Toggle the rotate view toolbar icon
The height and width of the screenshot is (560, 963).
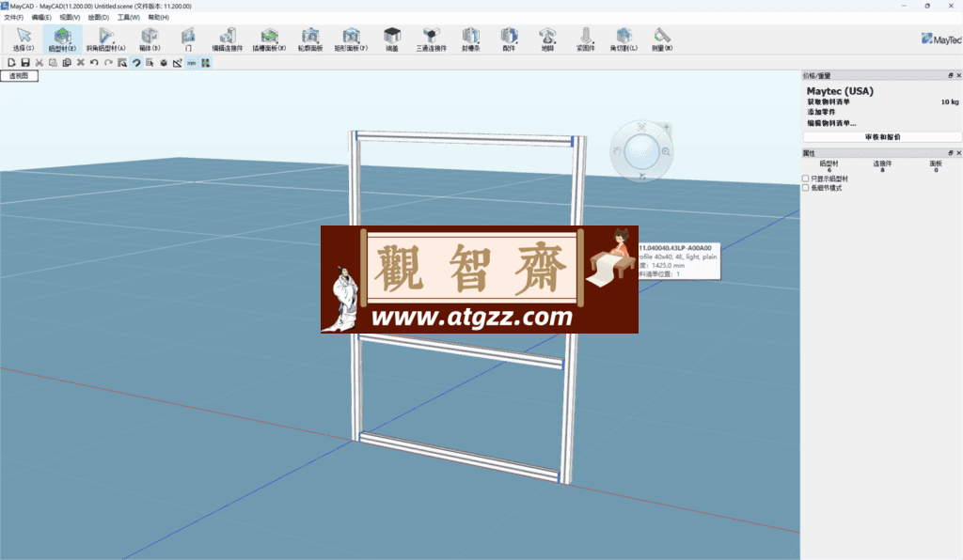tap(136, 63)
